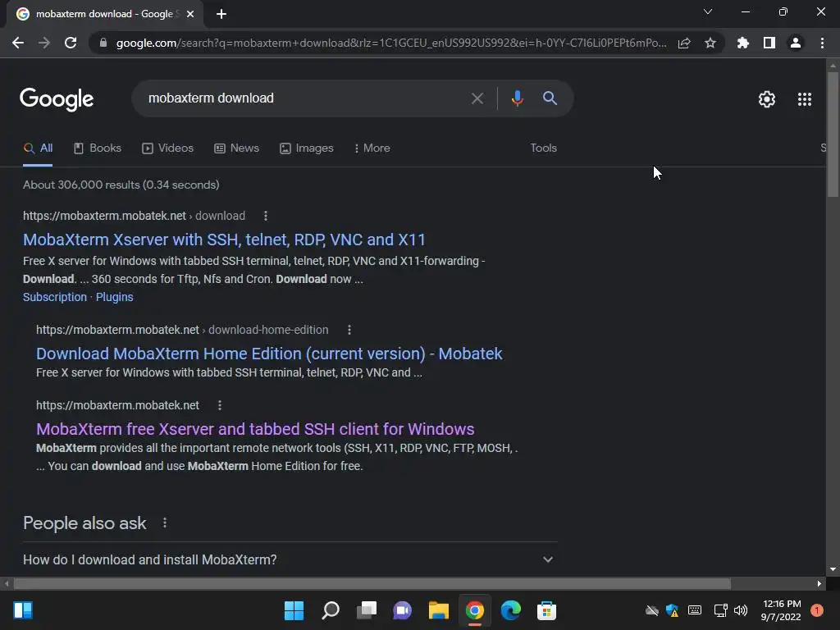
Task: Launch Microsoft Edge from taskbar
Action: pos(510,610)
